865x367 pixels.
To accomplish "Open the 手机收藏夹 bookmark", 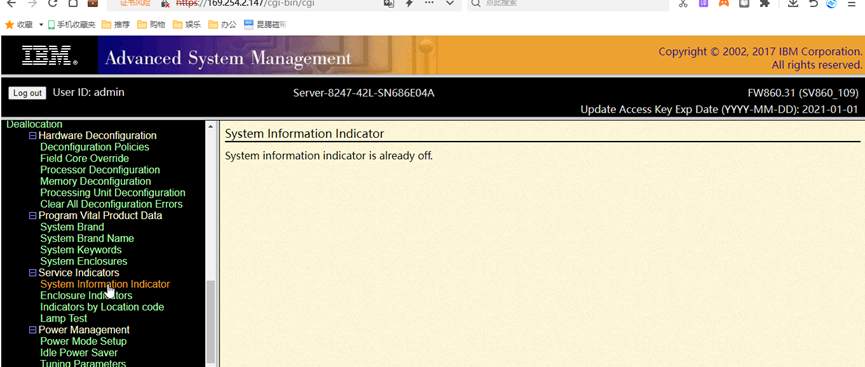I will 71,25.
